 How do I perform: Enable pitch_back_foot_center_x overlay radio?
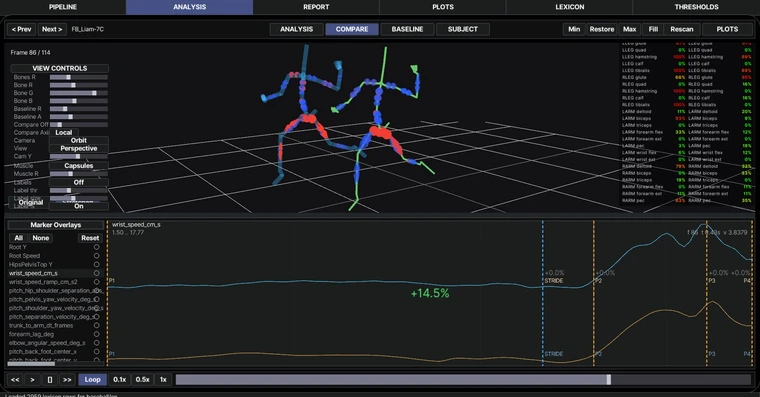(x=96, y=352)
